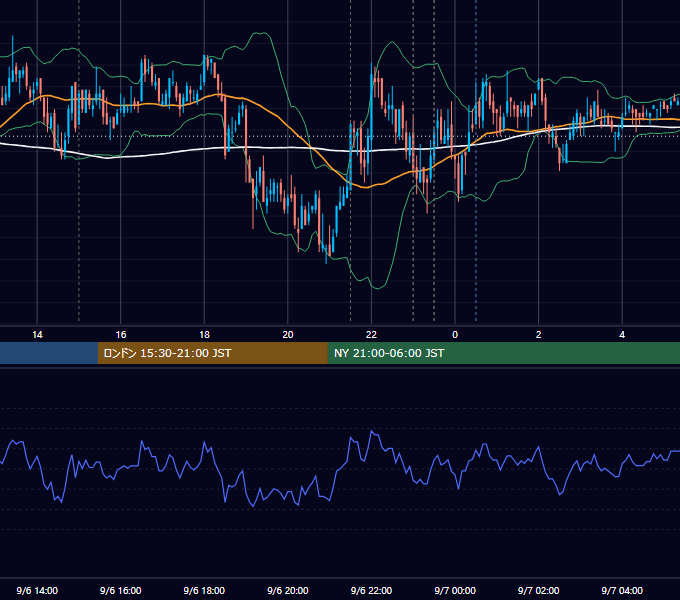
Task: Click the 9/7 02:00 time label
Action: point(538,590)
